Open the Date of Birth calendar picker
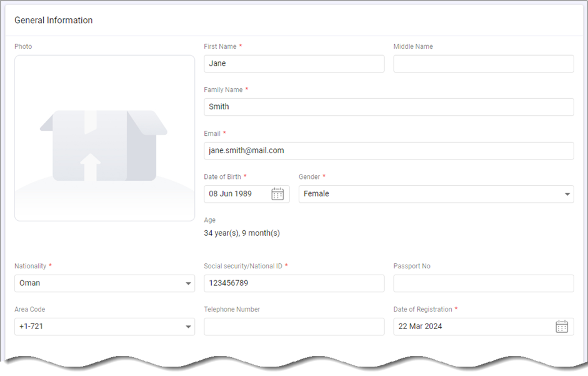The width and height of the screenshot is (588, 376). (277, 194)
